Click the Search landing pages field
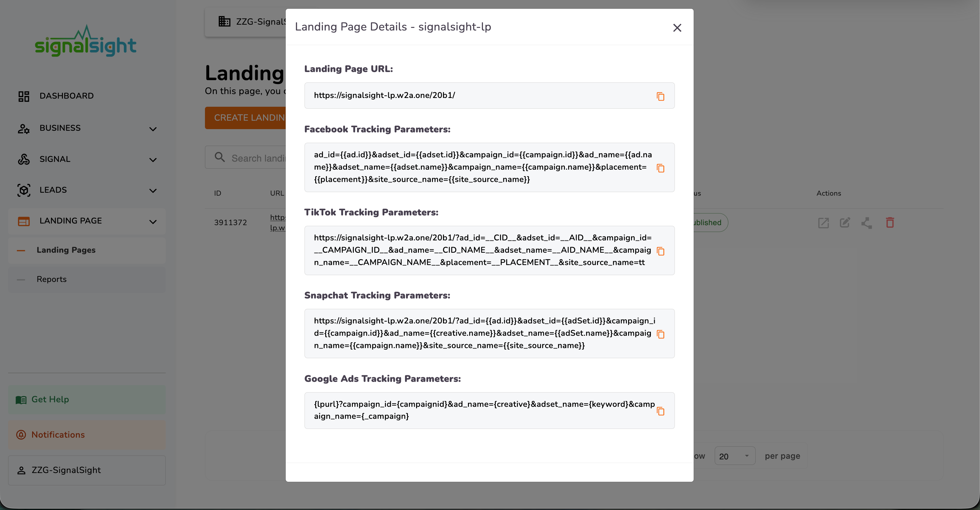 [245, 158]
